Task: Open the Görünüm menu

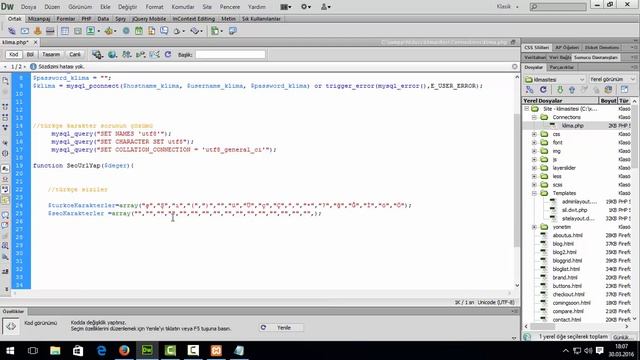Action: click(80, 7)
